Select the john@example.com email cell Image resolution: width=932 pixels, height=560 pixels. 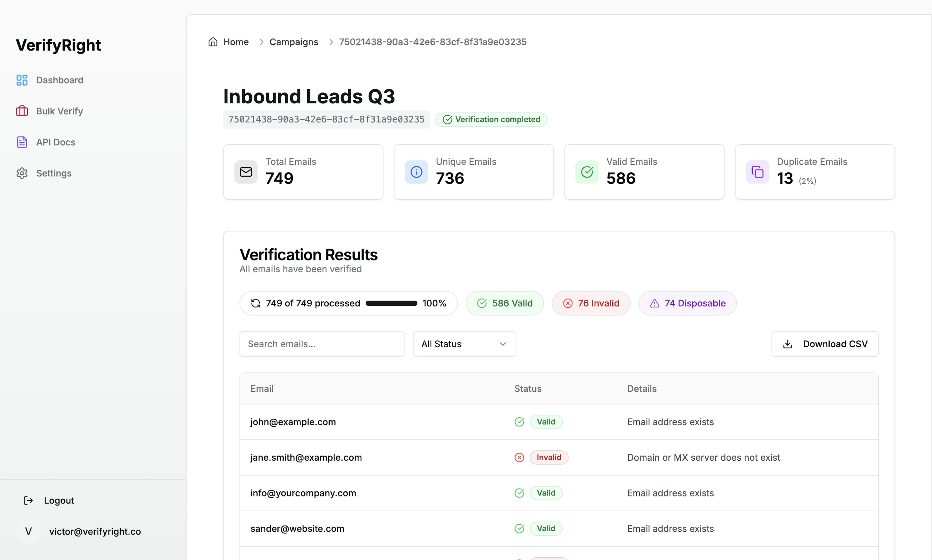click(x=293, y=422)
